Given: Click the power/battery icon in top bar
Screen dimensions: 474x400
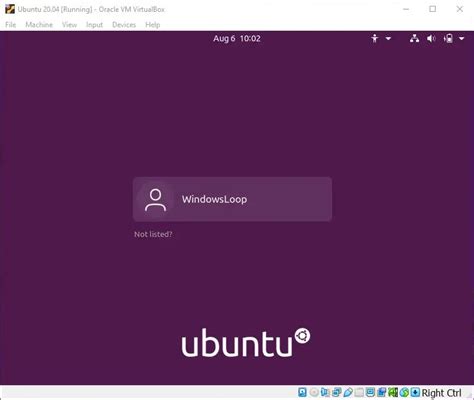Looking at the screenshot, I should point(448,39).
